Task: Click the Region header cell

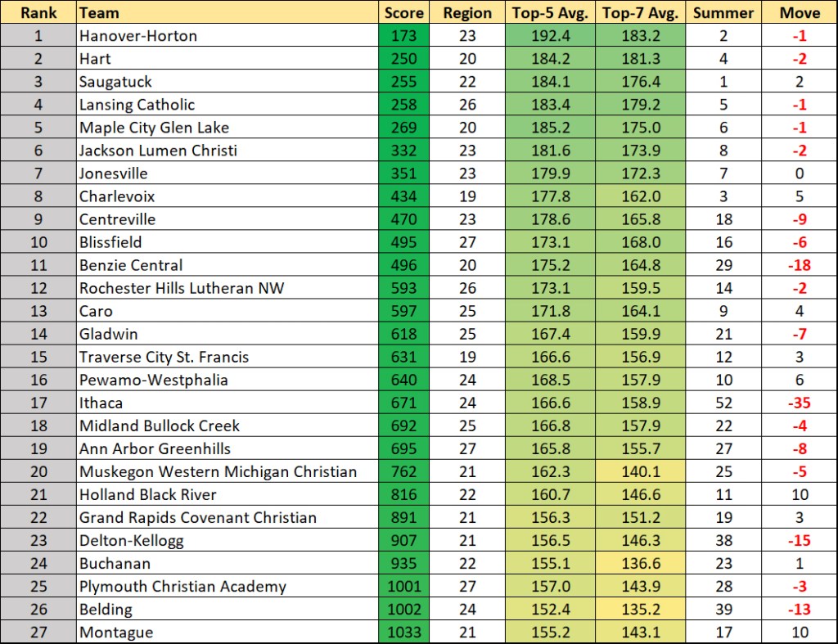Action: [467, 12]
